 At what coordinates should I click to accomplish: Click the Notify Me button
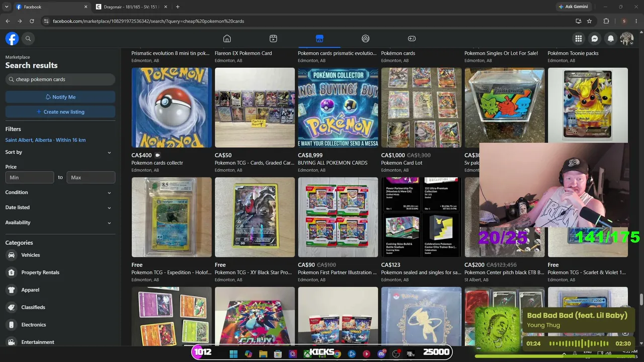click(x=60, y=97)
